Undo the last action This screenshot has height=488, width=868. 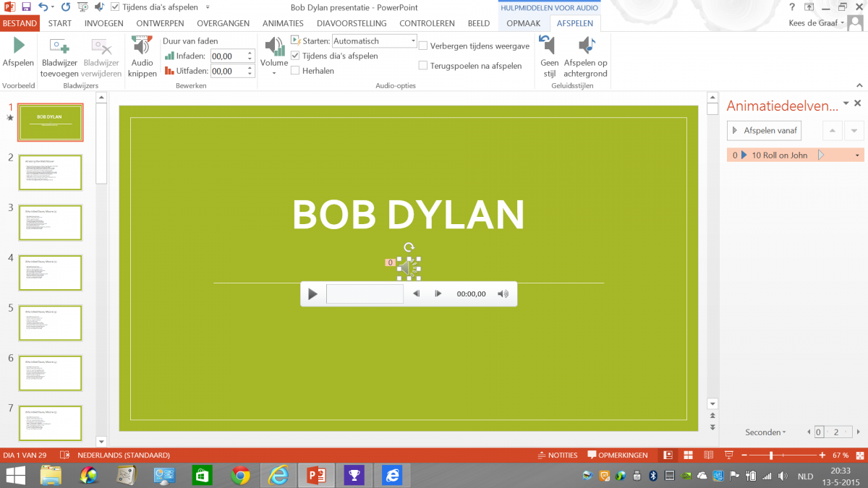43,7
